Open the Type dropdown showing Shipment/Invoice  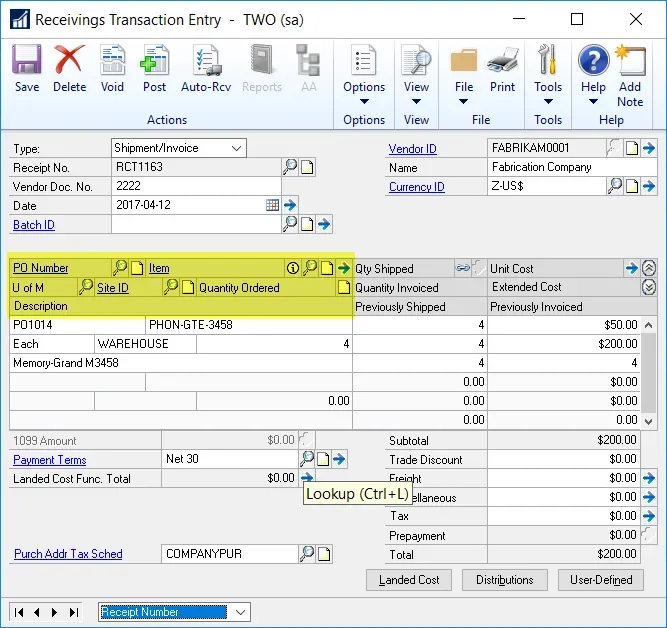[236, 148]
